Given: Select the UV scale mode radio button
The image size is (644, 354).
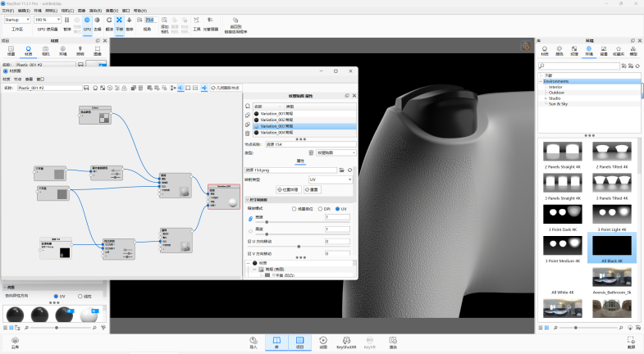Looking at the screenshot, I should click(337, 208).
